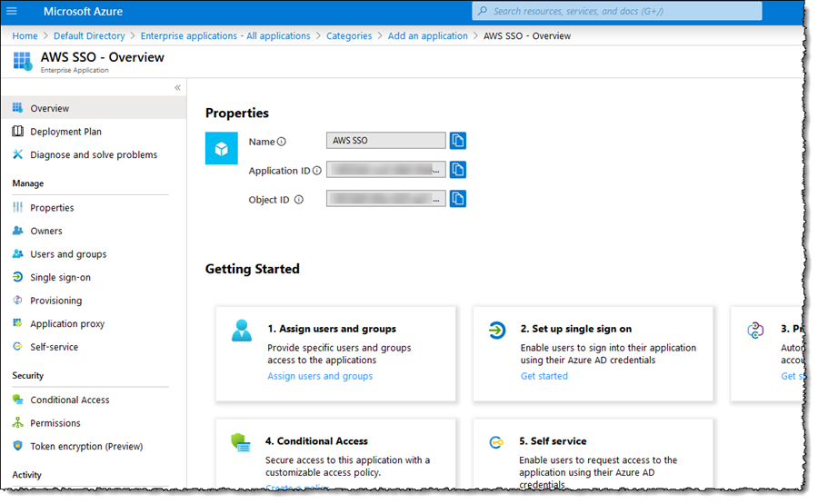Copy the Object ID to clipboard
The image size is (818, 504).
click(457, 199)
